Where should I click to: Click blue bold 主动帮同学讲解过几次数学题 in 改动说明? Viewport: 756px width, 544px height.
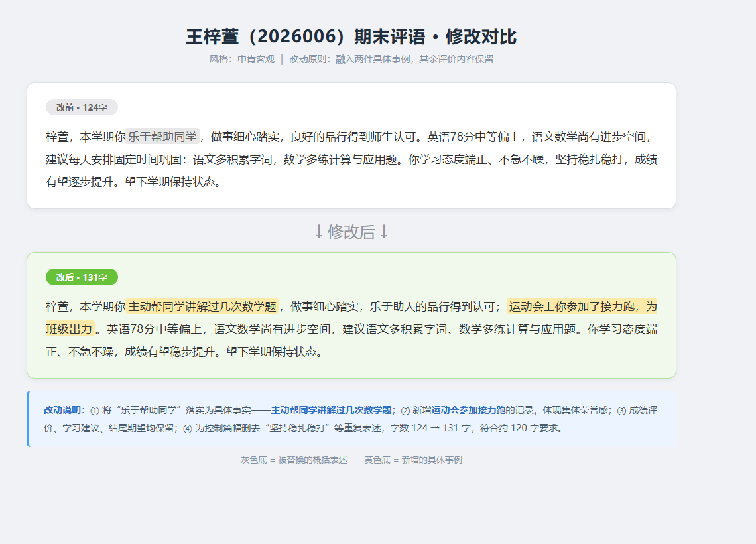(x=331, y=411)
